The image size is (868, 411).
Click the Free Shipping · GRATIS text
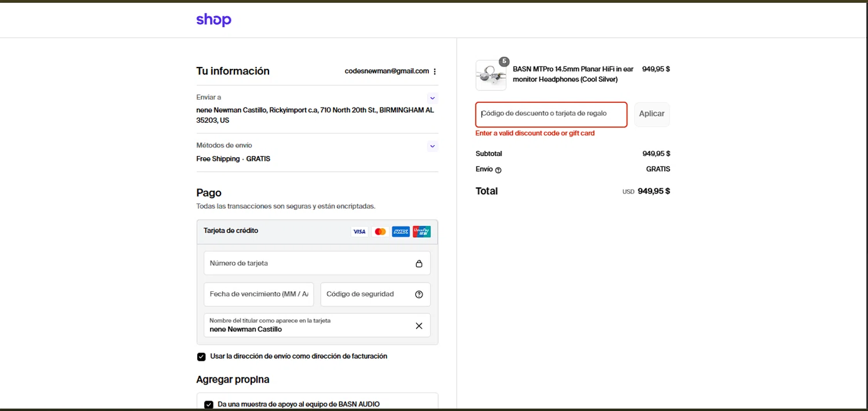[x=233, y=159]
